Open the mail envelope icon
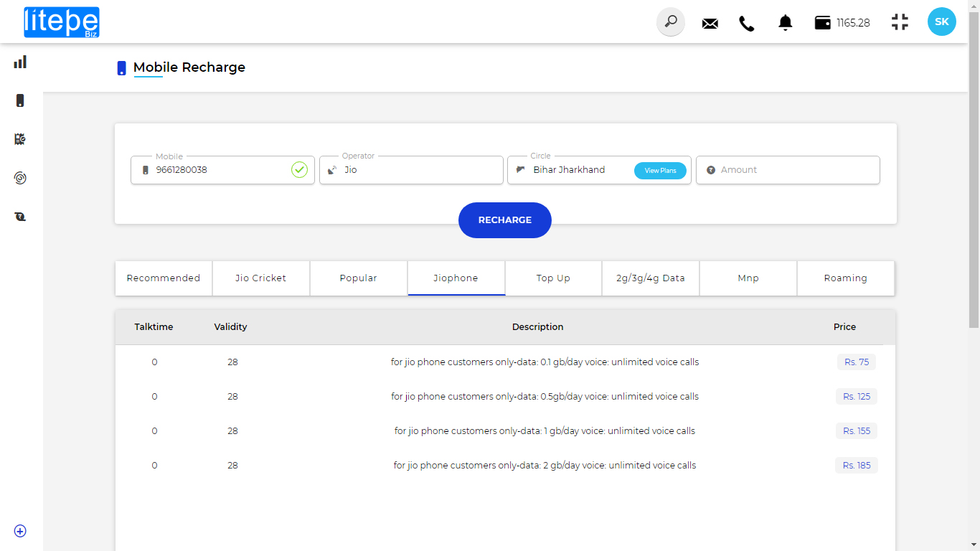 point(710,23)
